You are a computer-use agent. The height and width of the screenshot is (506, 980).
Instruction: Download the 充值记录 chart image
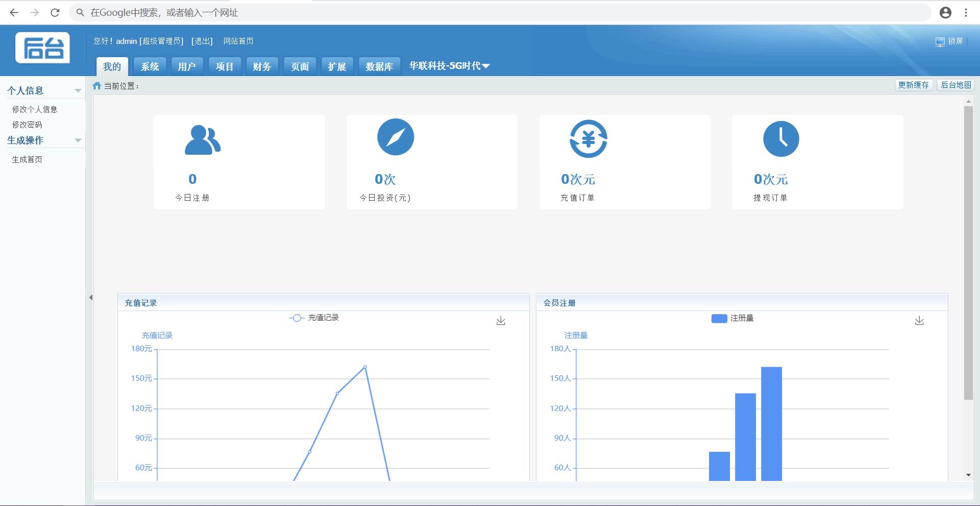click(501, 321)
